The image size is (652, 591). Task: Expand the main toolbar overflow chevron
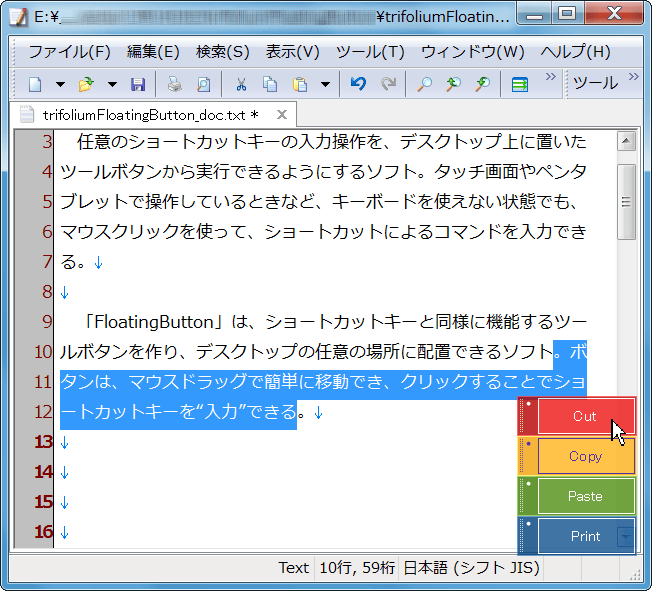coord(551,77)
